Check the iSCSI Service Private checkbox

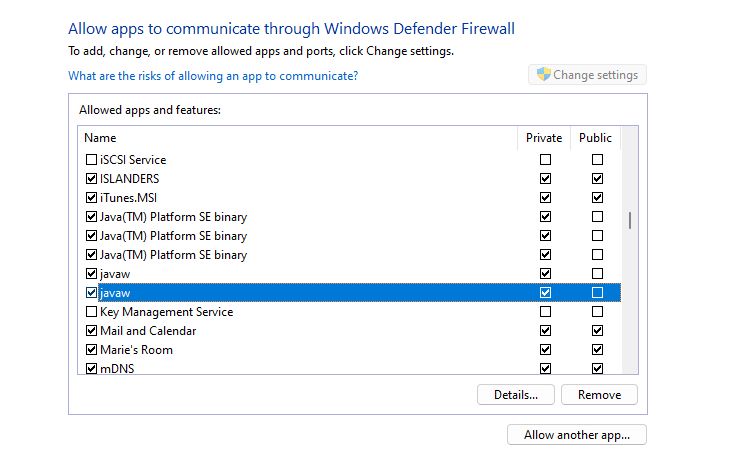point(545,160)
